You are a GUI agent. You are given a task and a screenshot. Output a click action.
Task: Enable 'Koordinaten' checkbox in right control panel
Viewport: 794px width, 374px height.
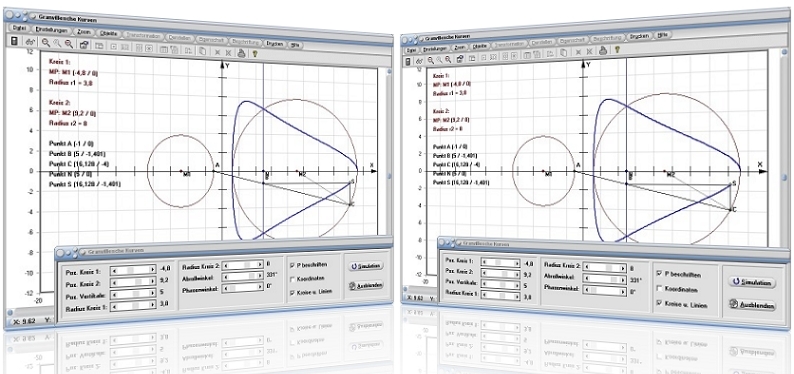(659, 288)
